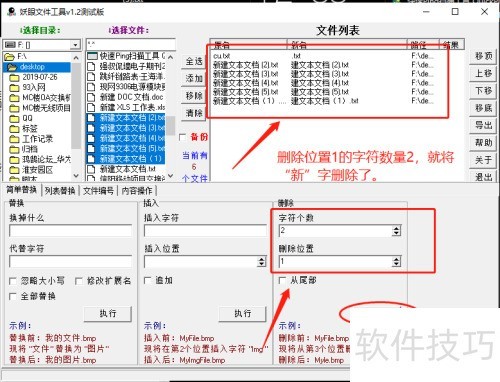Viewport: 500px width, 382px height.
Task: Click the file icon of 新建文本文档 (4).txt
Action: [x=91, y=138]
